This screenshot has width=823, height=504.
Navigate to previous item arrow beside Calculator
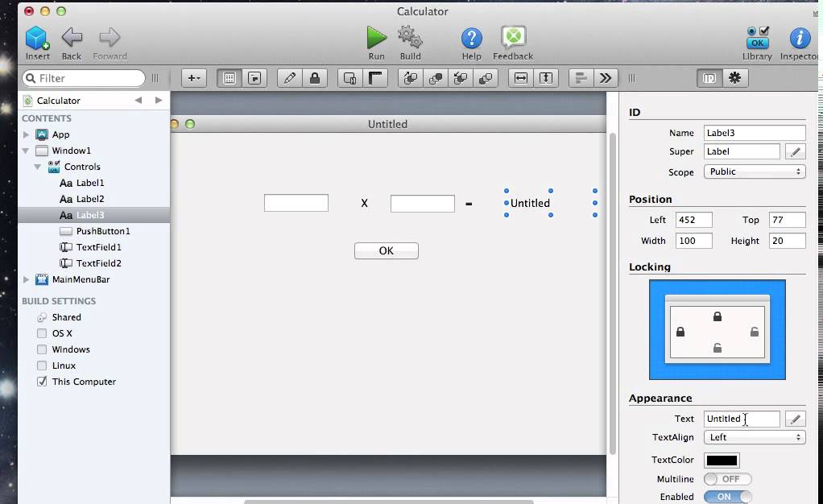click(x=138, y=101)
